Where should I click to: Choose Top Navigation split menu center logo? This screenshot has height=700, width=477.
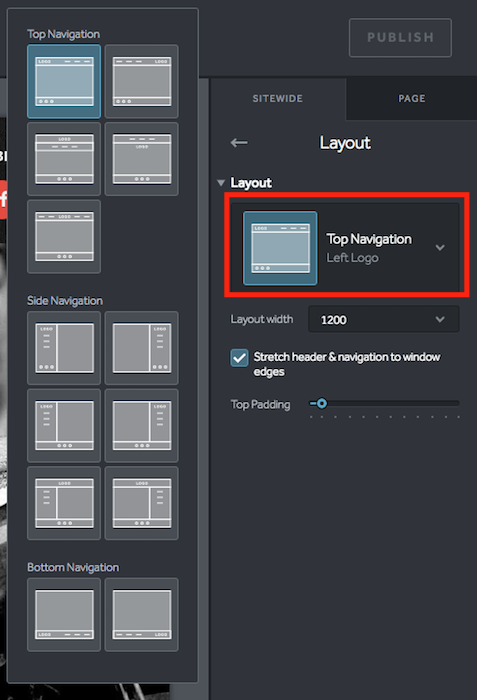(64, 237)
